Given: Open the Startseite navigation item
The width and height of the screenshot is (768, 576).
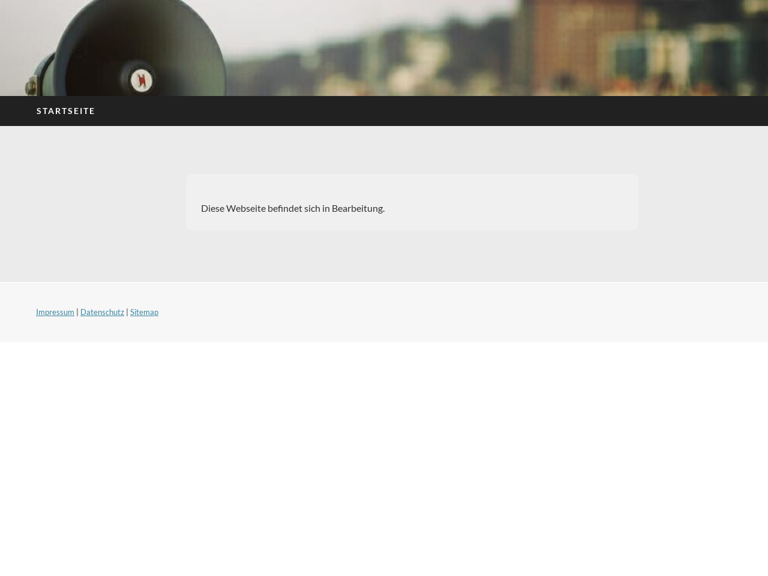Looking at the screenshot, I should pos(66,111).
